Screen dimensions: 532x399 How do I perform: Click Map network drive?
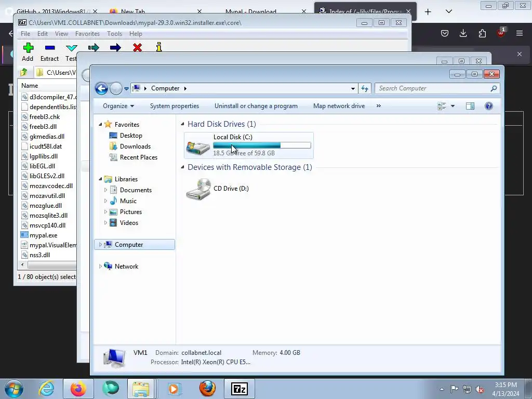(x=339, y=106)
